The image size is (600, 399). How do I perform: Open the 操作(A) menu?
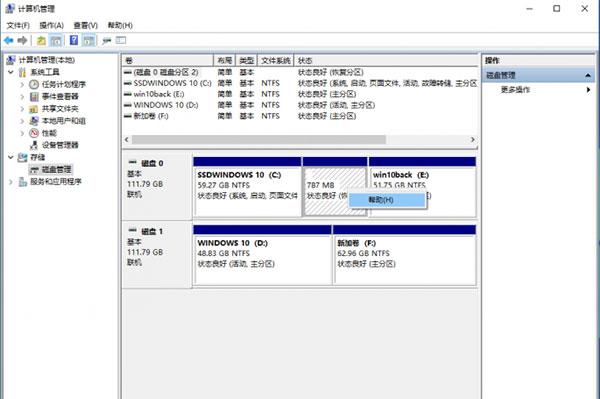[51, 25]
